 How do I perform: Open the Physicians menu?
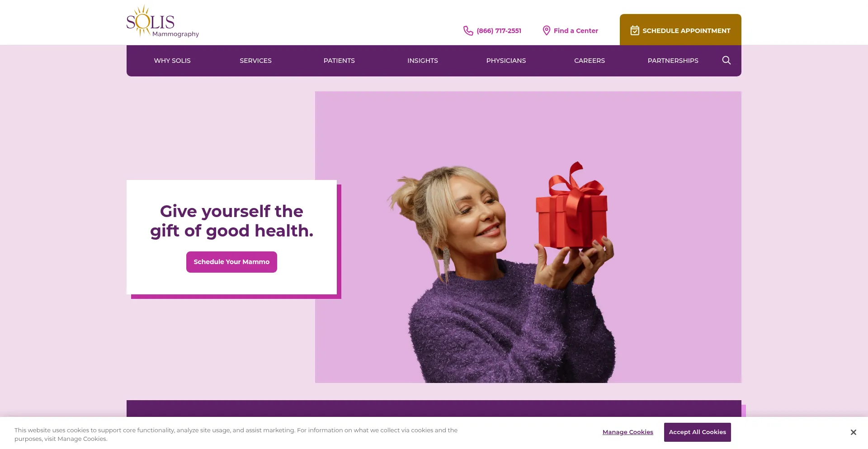(506, 61)
